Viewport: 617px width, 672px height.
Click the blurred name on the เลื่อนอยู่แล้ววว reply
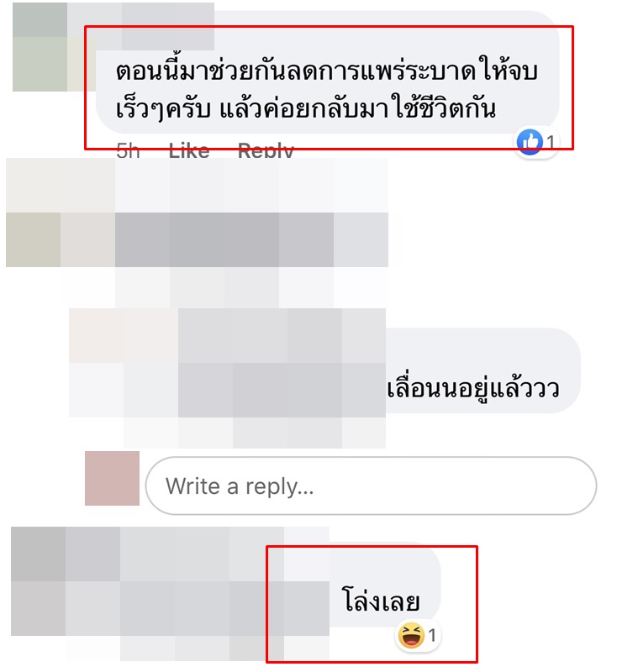tap(282, 363)
